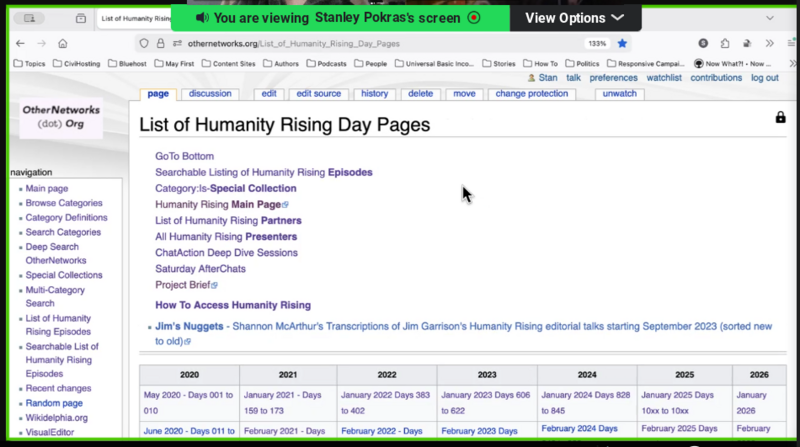800x447 pixels.
Task: Open Category Definitions in sidebar
Action: coord(66,218)
